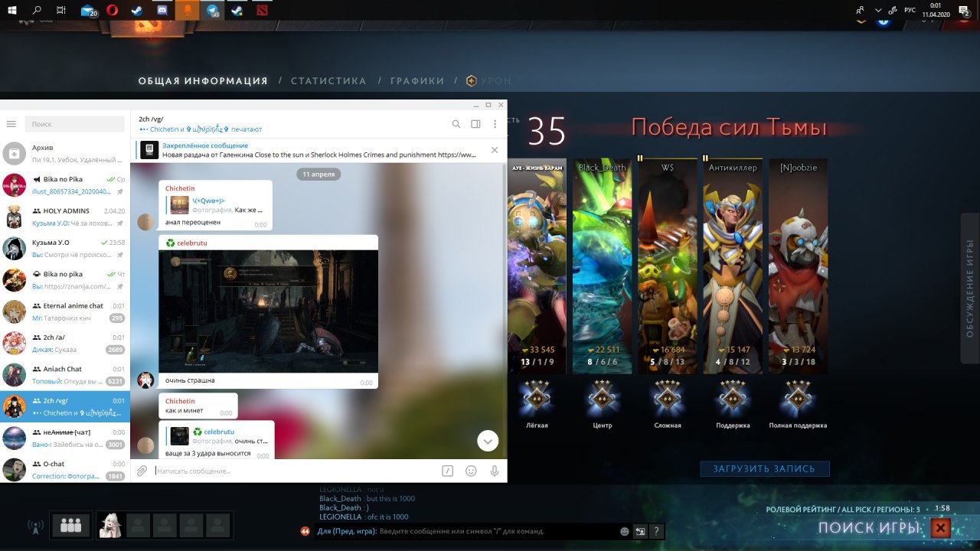Click quoted celebrutu reply in bottom message
Image resolution: width=980 pixels, height=551 pixels.
[219, 436]
